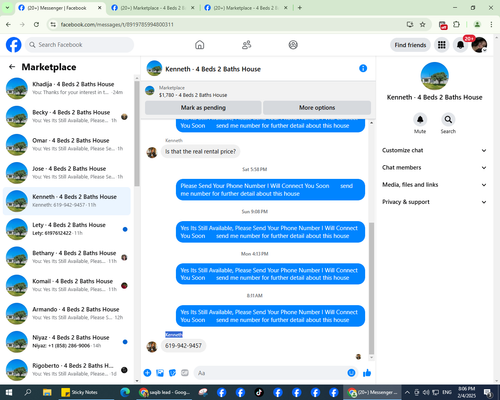Switch to the second Marketplace browser tab
The width and height of the screenshot is (500, 400).
point(153,8)
